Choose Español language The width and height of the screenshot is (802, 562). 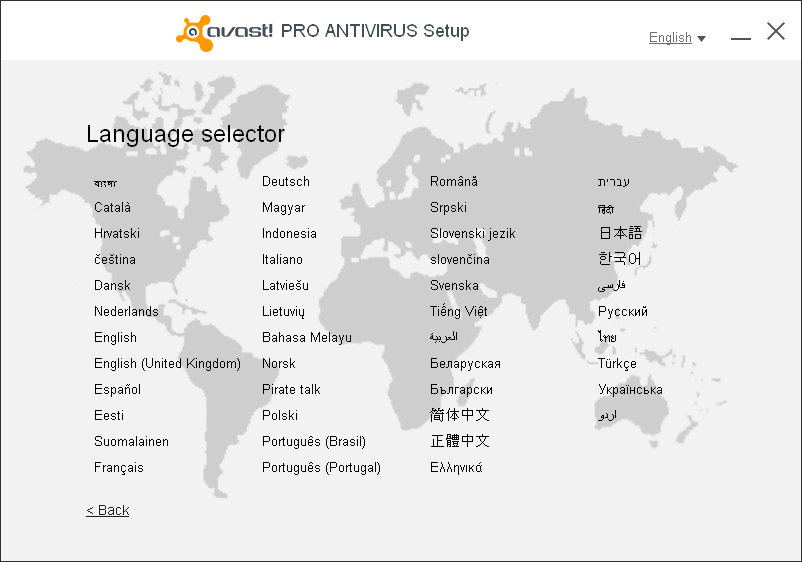click(118, 390)
